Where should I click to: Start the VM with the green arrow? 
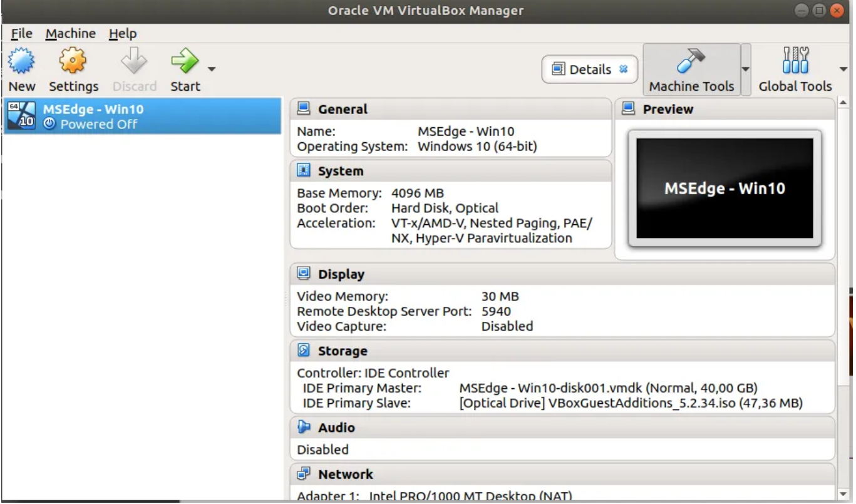[x=184, y=61]
